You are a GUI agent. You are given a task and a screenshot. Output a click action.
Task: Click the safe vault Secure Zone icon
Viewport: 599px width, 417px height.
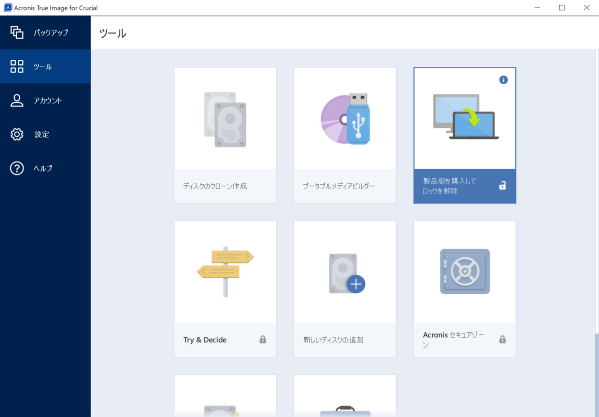tap(465, 272)
